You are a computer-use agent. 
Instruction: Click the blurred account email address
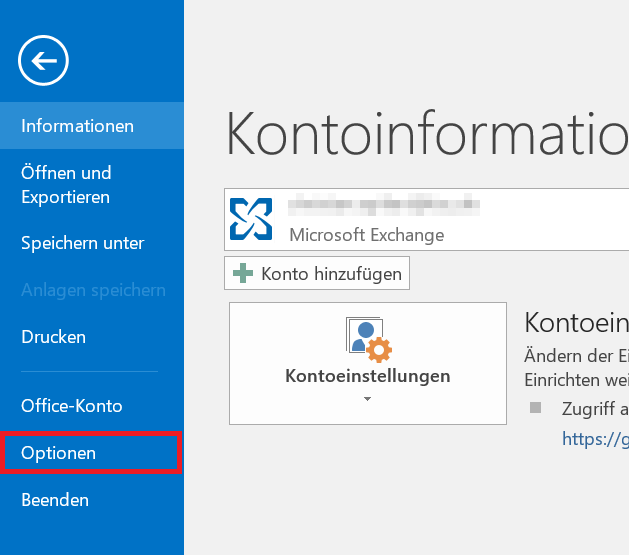[x=385, y=207]
